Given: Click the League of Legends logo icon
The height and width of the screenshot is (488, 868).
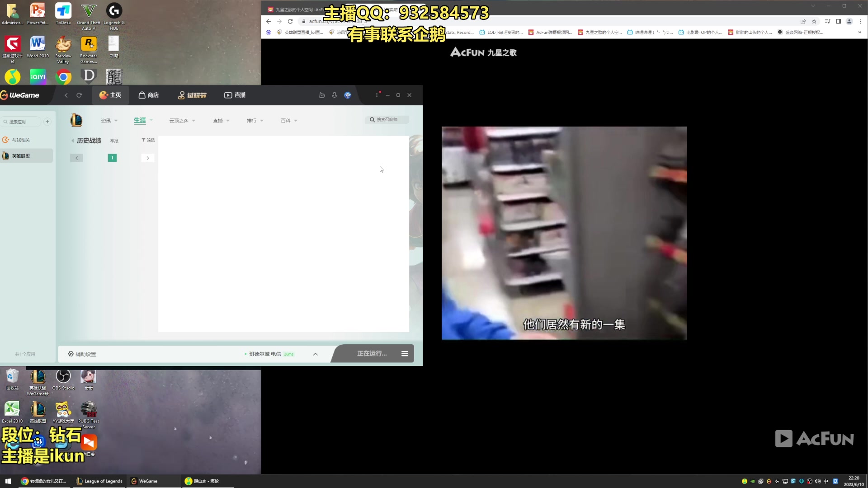Looking at the screenshot, I should point(76,120).
